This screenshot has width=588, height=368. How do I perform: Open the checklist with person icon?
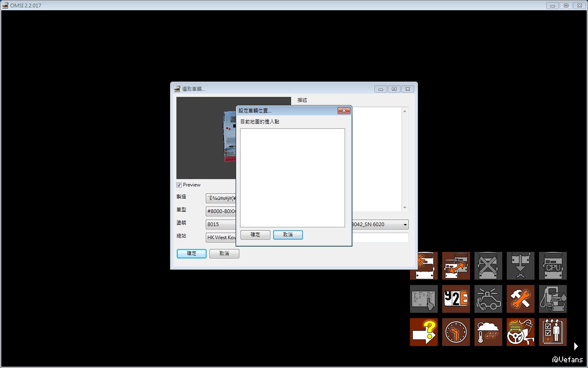553,332
